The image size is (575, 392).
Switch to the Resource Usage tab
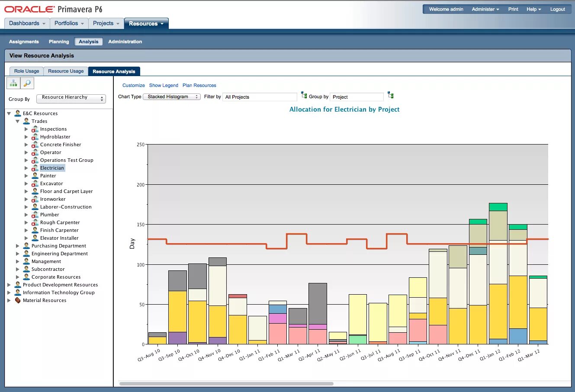coord(66,71)
